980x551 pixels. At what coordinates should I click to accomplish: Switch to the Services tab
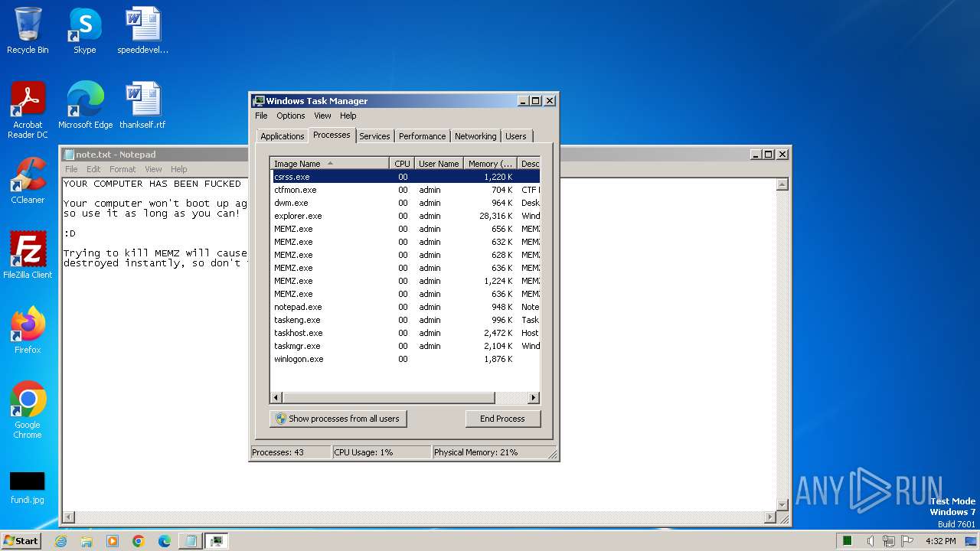[375, 136]
